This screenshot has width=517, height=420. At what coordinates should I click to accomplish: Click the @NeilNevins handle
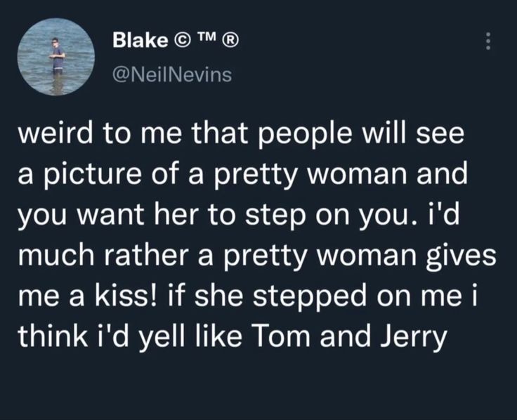[171, 74]
